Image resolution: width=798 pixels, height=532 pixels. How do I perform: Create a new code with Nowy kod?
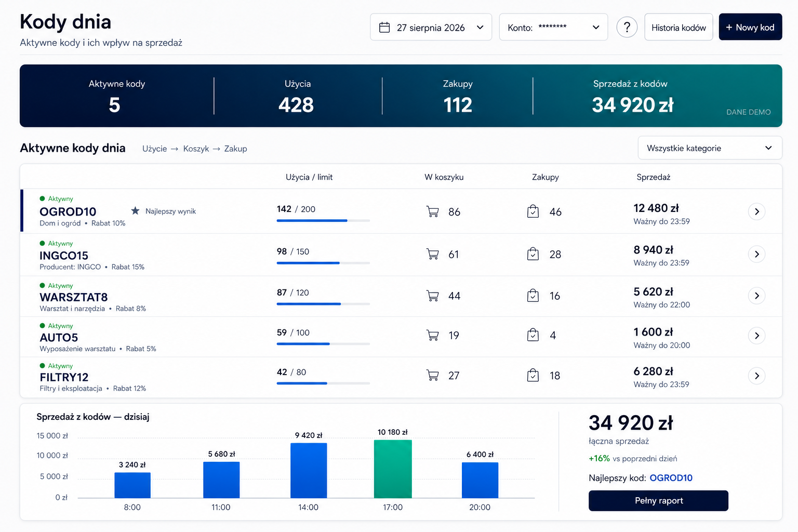[x=750, y=27]
